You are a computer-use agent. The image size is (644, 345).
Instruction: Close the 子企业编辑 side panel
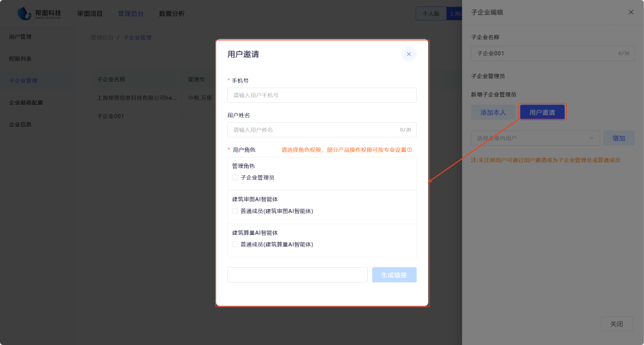[630, 12]
